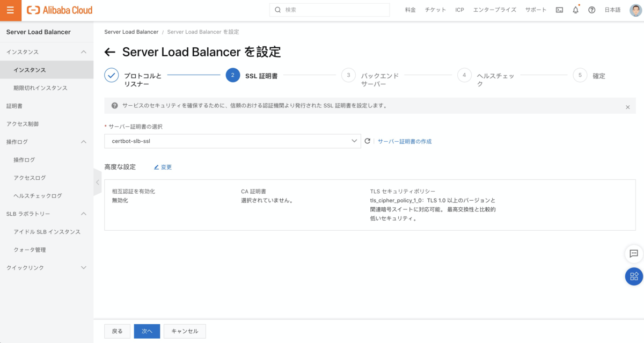Click the 次へ button
Screen dimensions: 644x343
tap(147, 331)
